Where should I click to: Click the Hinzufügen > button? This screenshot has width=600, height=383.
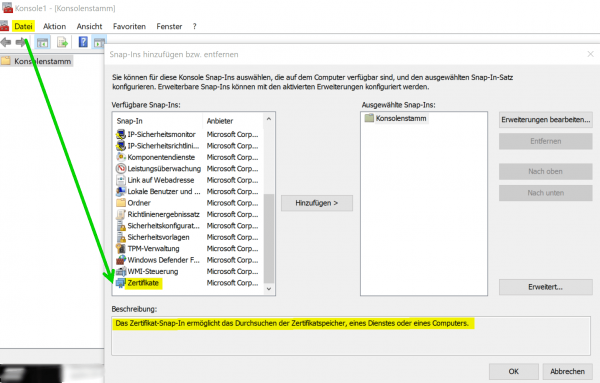coord(317,203)
